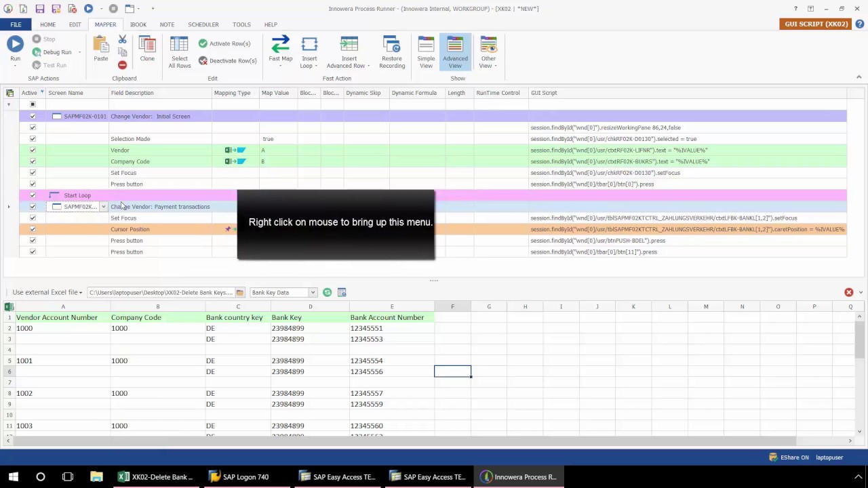Switch to the IBOOK tab
868x488 pixels.
click(138, 24)
